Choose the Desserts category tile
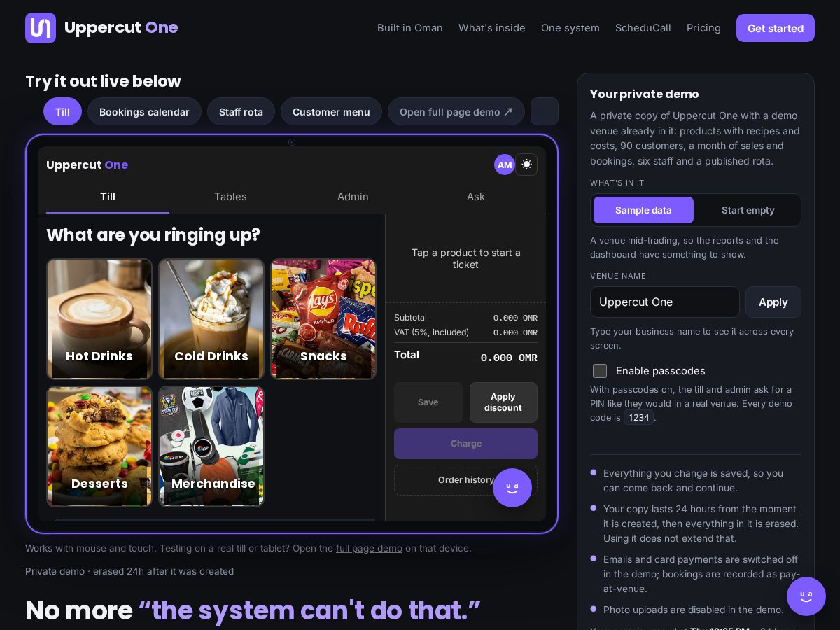The image size is (840, 630). pyautogui.click(x=99, y=447)
